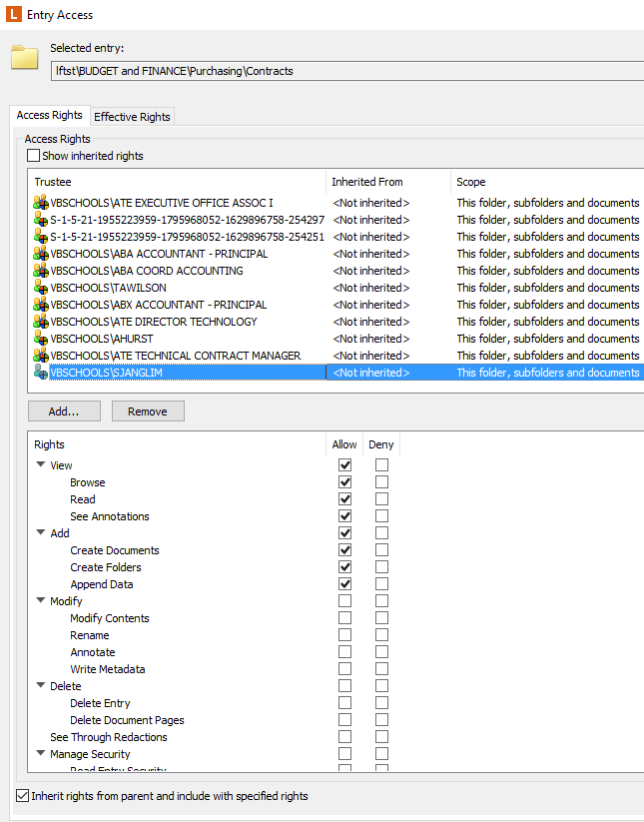Select trustee VBSCHOOLS\TAWILSON

[108, 288]
